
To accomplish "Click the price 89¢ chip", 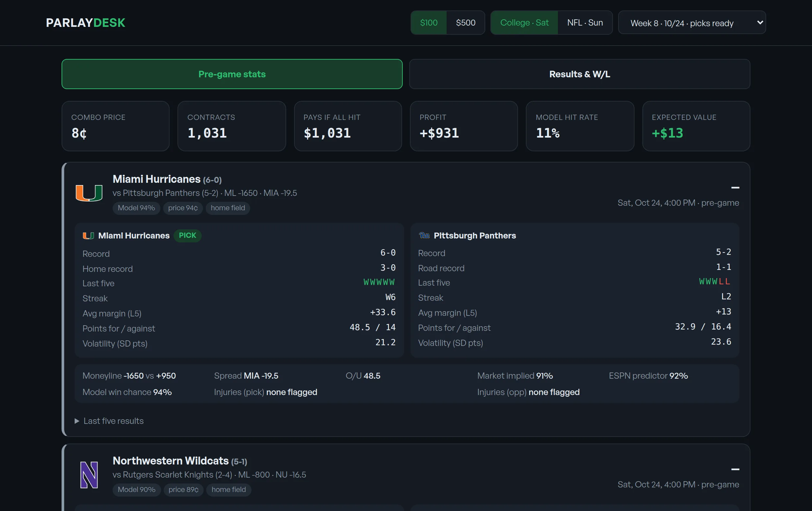I will coord(183,489).
